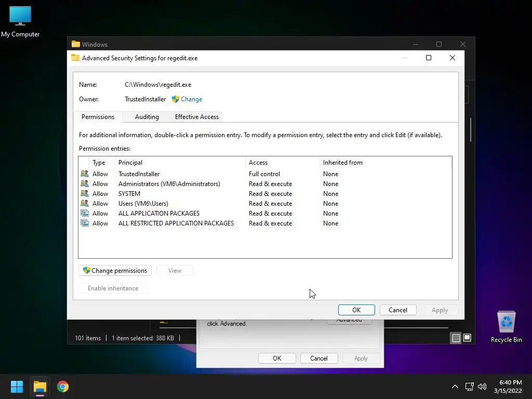Click the folder icon in Windows Explorer title bar

tap(76, 44)
